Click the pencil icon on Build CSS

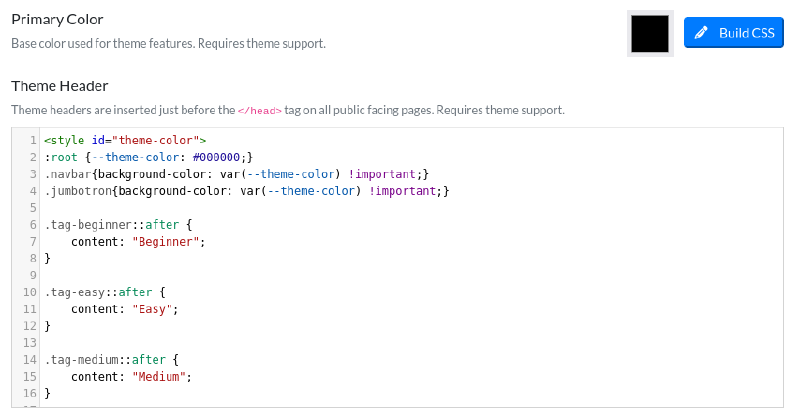pyautogui.click(x=703, y=33)
